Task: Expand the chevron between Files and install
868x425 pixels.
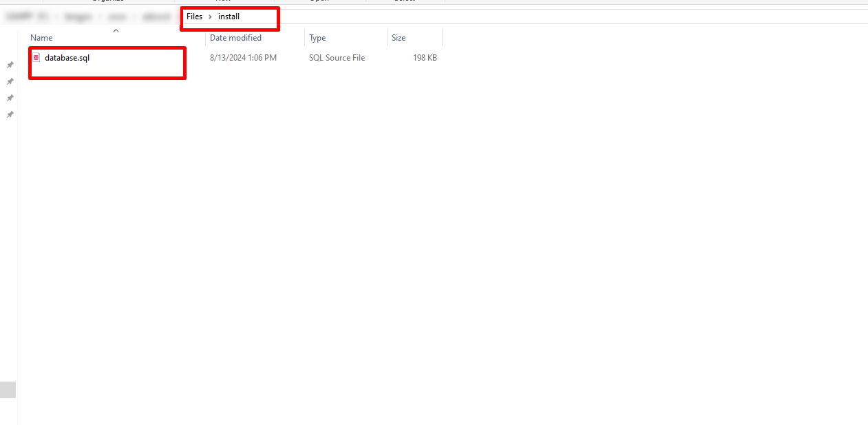Action: [x=210, y=17]
